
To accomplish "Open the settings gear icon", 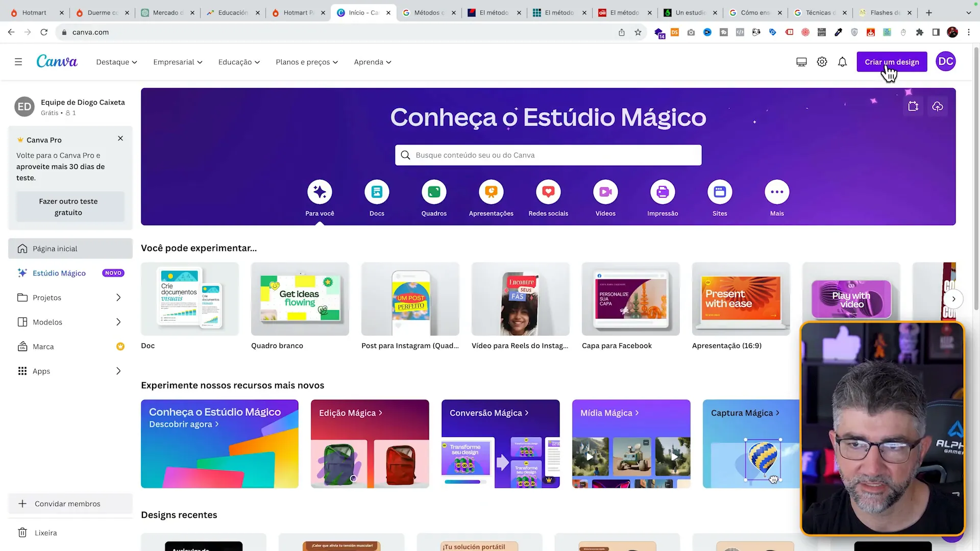I will pyautogui.click(x=822, y=62).
